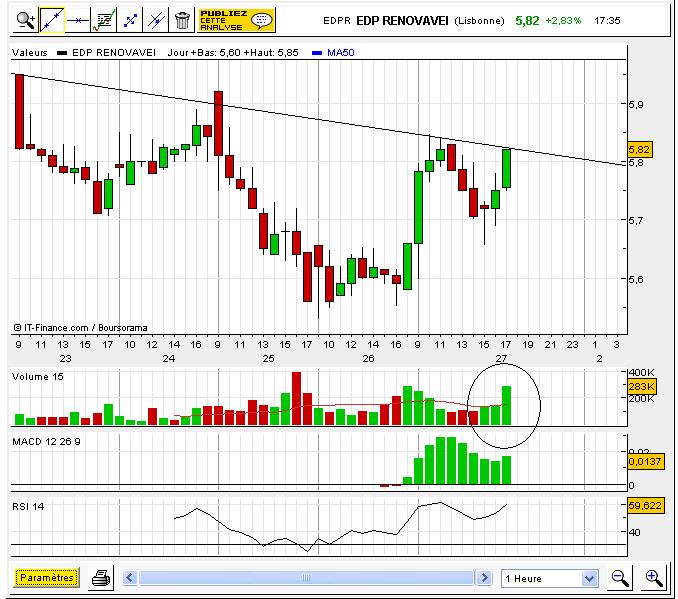
Task: Click the printer icon
Action: pyautogui.click(x=102, y=578)
